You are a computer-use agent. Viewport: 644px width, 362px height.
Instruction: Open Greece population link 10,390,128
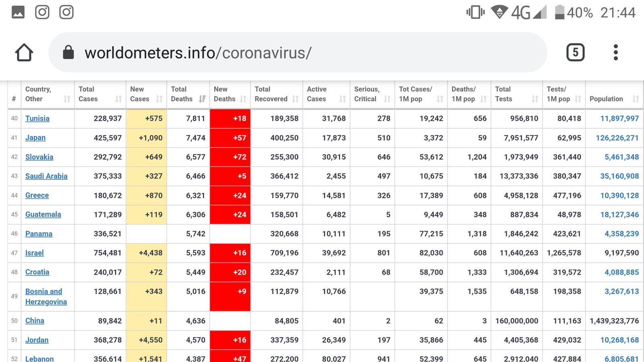pos(619,195)
